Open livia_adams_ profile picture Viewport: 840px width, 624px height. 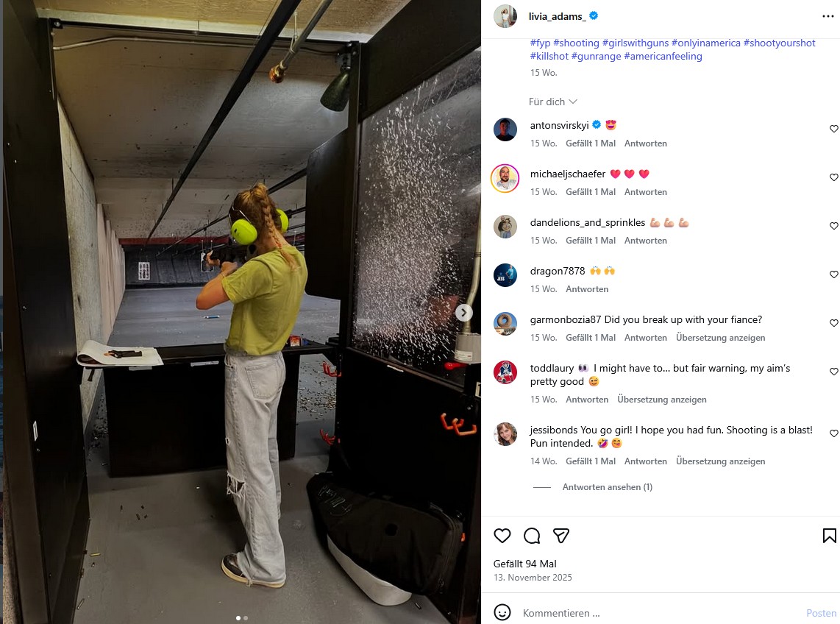point(505,16)
